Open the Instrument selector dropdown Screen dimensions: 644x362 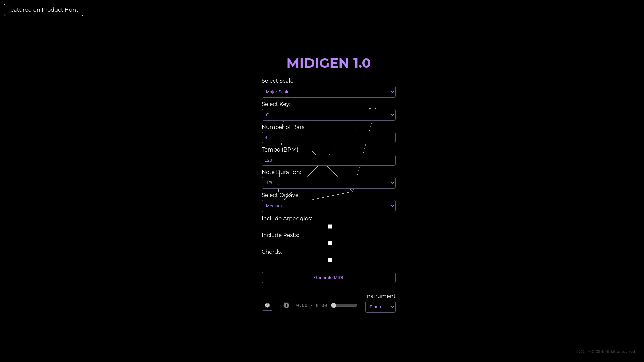[380, 306]
